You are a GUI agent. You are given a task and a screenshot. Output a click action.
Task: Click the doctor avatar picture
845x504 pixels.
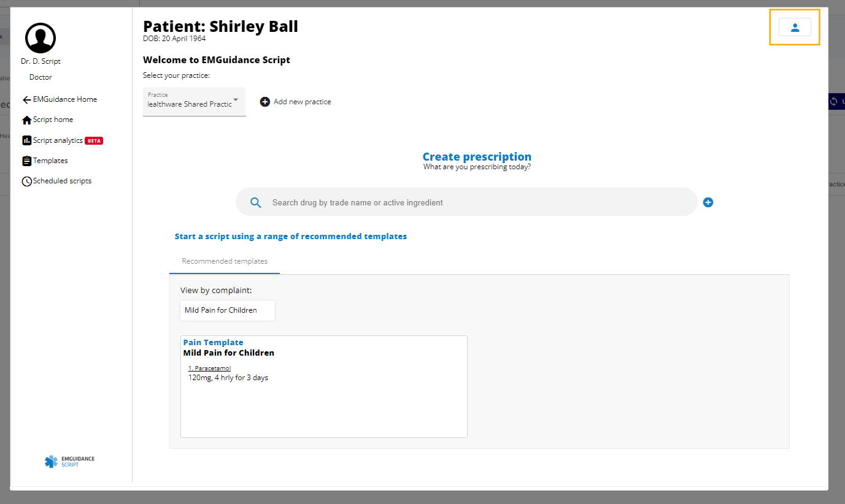(x=41, y=38)
